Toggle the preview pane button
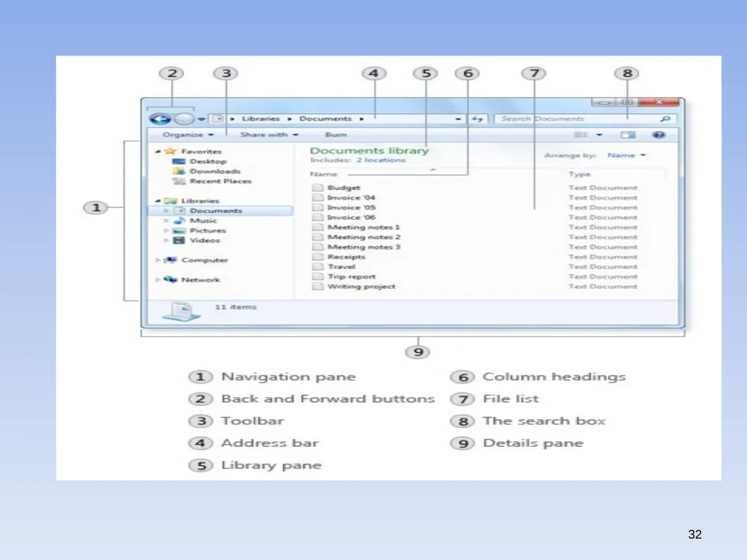Viewport: 747px width, 560px height. 628,135
